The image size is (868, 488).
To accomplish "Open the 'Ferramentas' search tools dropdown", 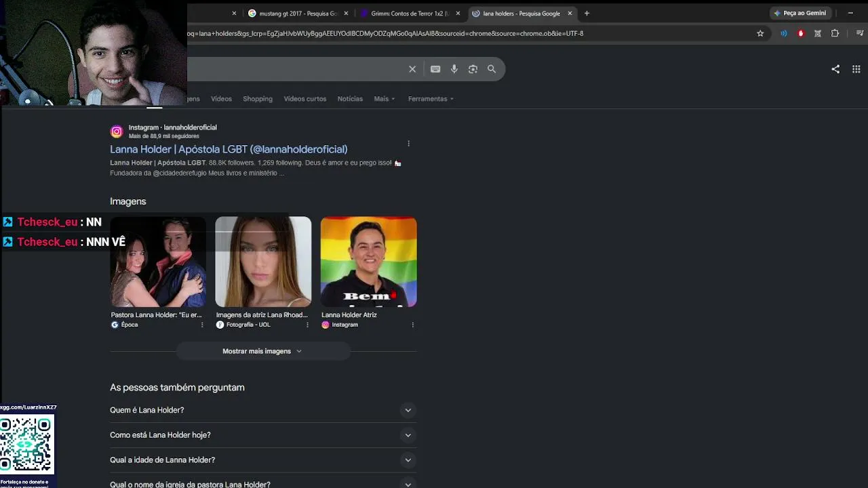I will click(x=431, y=99).
